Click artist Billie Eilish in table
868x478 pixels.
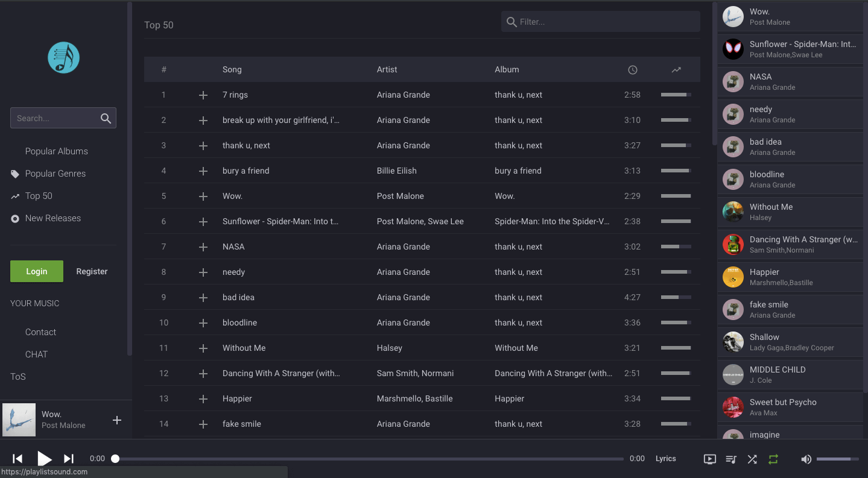coord(397,171)
